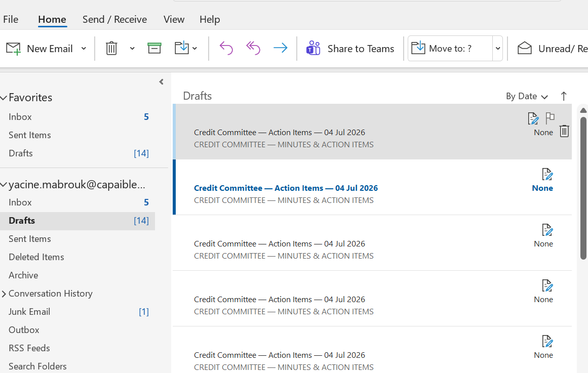Viewport: 588px width, 373px height.
Task: Reverse sort order with the up arrow
Action: (564, 96)
